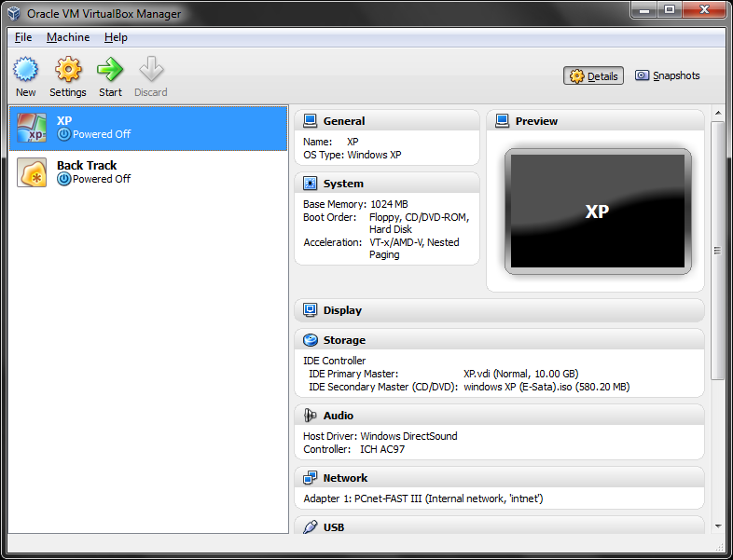Click the 'Base Memory: 1024 MB' line
This screenshot has width=733, height=560.
355,204
